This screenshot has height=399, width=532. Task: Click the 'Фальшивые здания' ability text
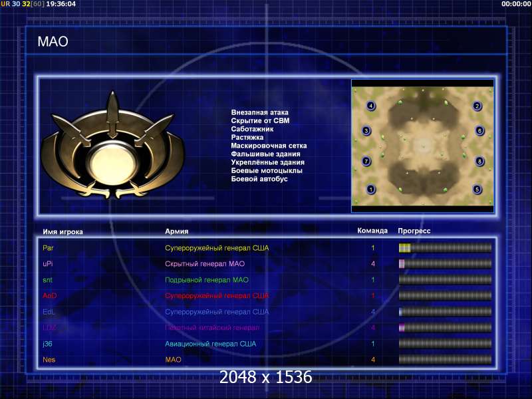point(265,154)
